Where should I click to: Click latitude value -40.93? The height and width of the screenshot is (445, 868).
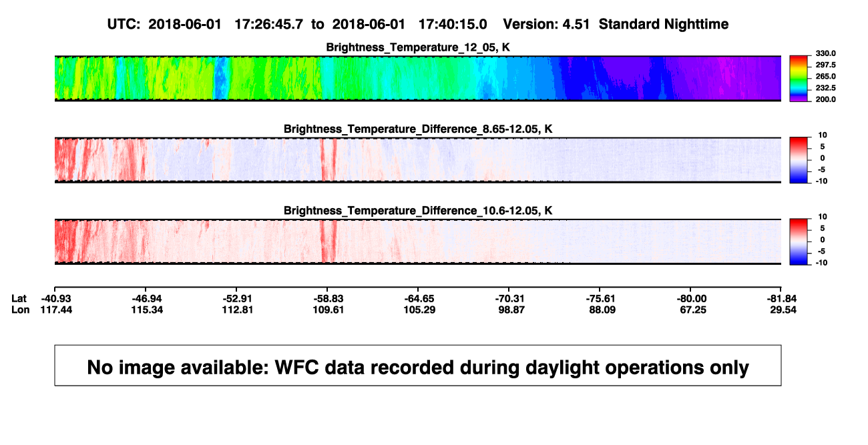click(x=55, y=298)
